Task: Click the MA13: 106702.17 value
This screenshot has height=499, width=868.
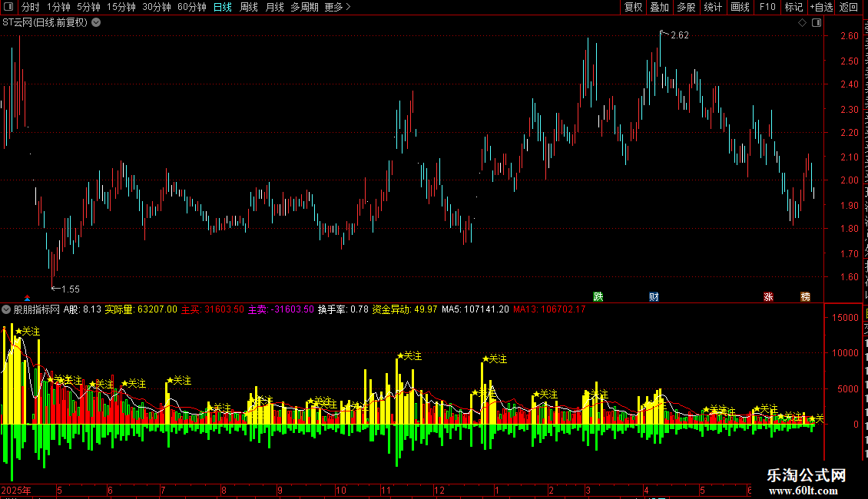Action: point(549,309)
